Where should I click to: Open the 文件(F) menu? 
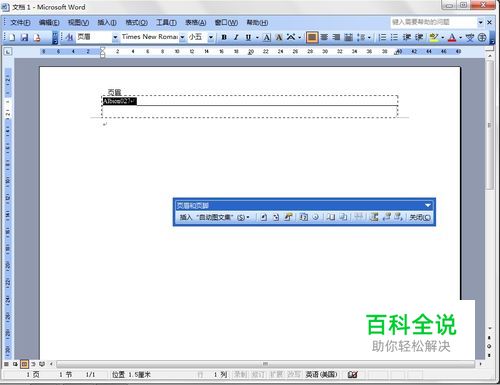20,23
